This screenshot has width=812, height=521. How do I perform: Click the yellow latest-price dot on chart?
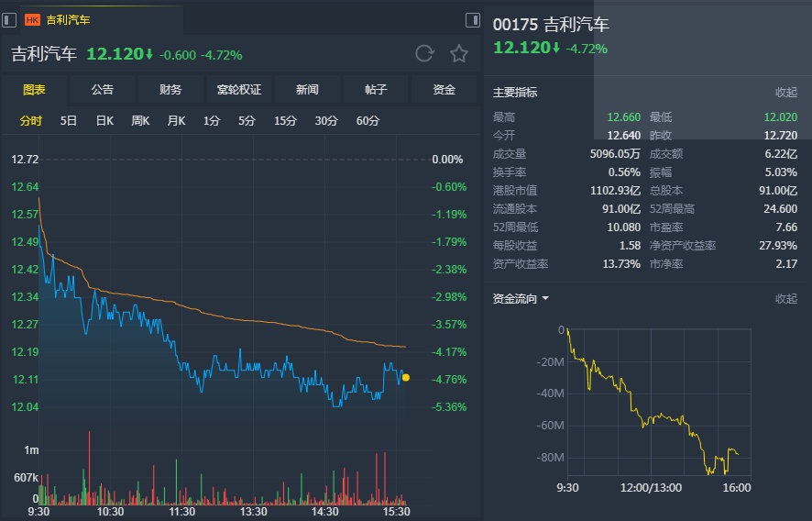pyautogui.click(x=406, y=377)
